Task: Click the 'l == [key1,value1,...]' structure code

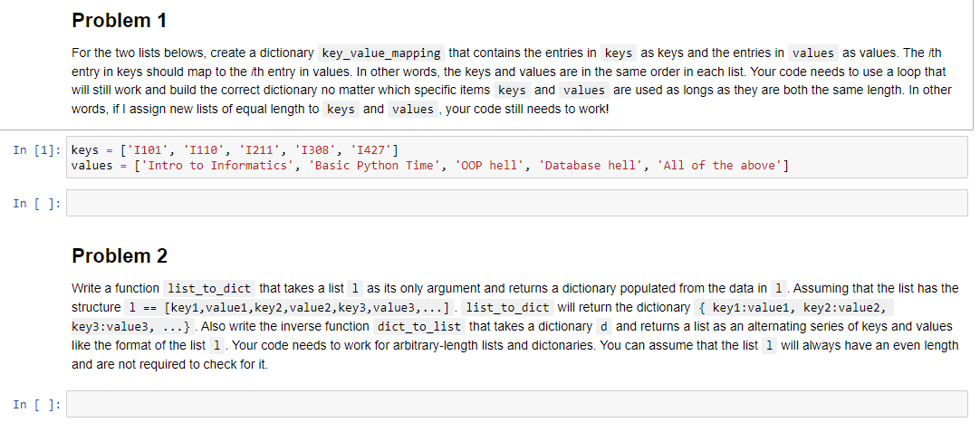Action: point(289,308)
